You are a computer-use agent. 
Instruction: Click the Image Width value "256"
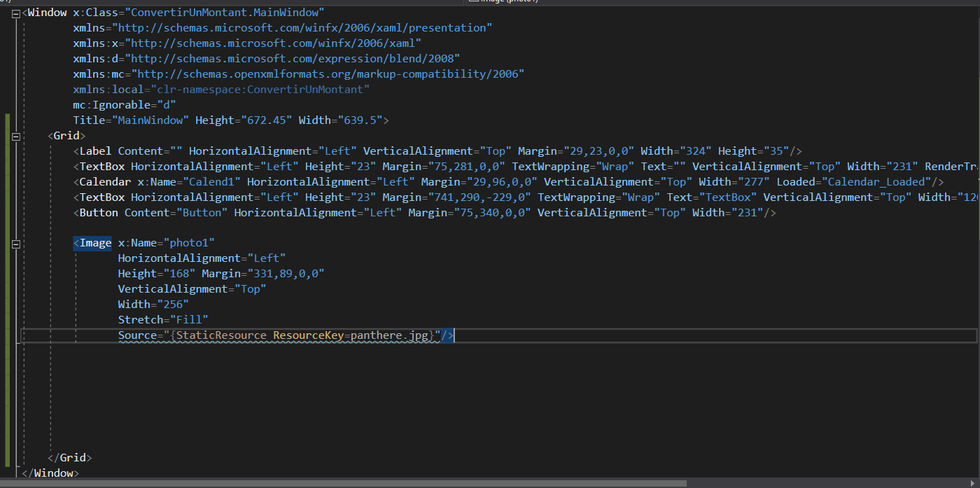[173, 305]
